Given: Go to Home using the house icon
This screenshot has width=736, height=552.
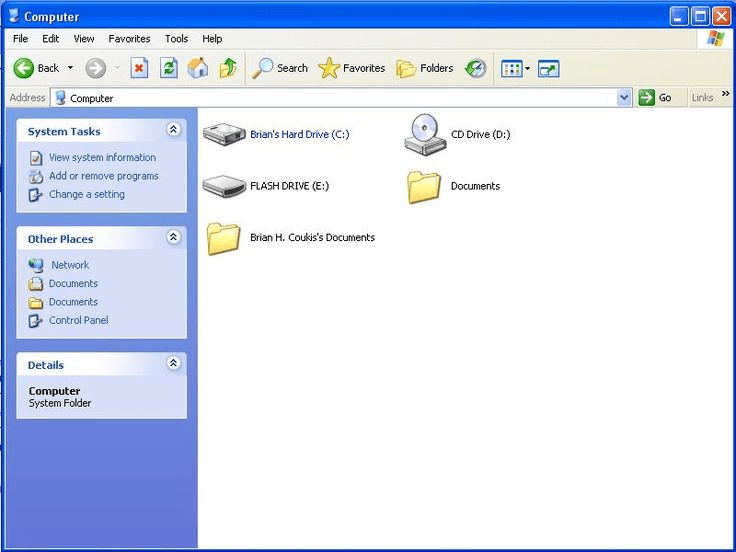Looking at the screenshot, I should pyautogui.click(x=198, y=68).
